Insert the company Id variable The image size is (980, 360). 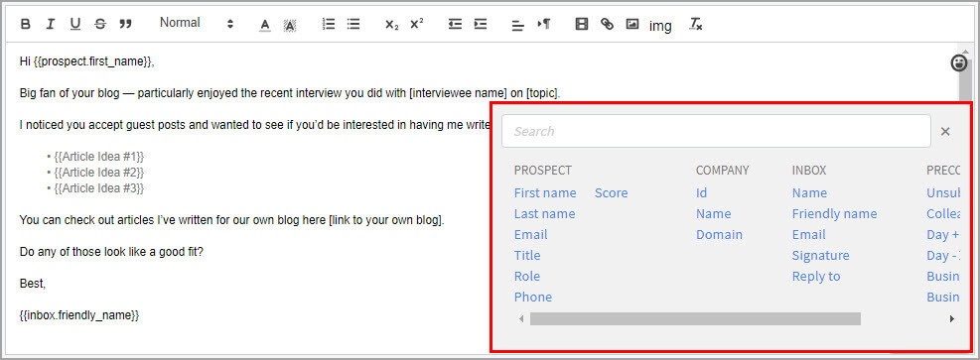point(701,192)
